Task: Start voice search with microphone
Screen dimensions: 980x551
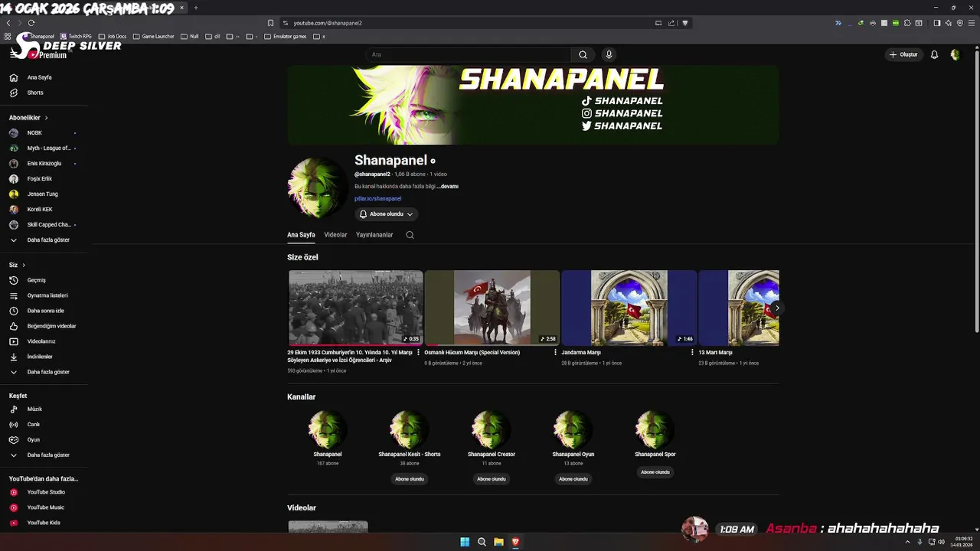Action: pos(609,54)
